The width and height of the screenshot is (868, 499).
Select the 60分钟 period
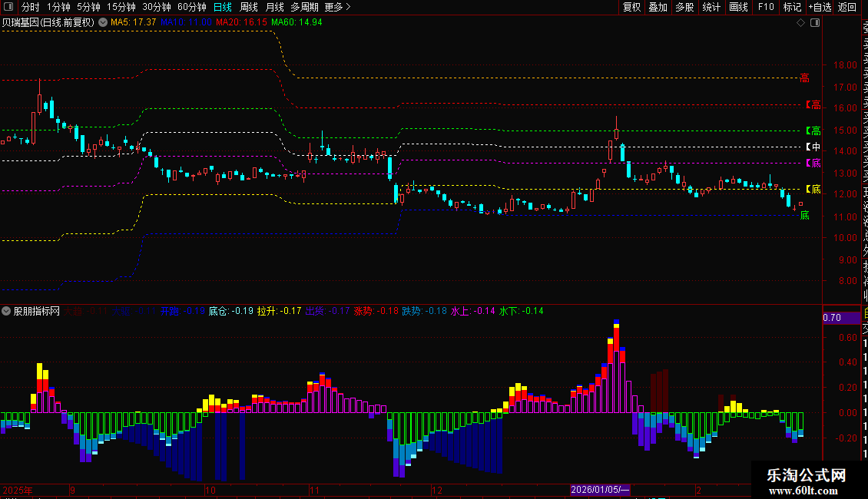(192, 7)
